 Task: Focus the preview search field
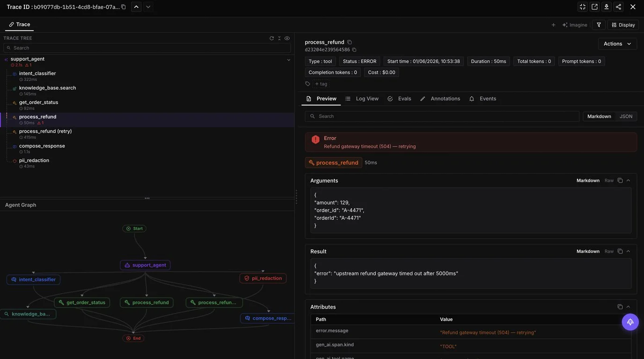point(442,116)
